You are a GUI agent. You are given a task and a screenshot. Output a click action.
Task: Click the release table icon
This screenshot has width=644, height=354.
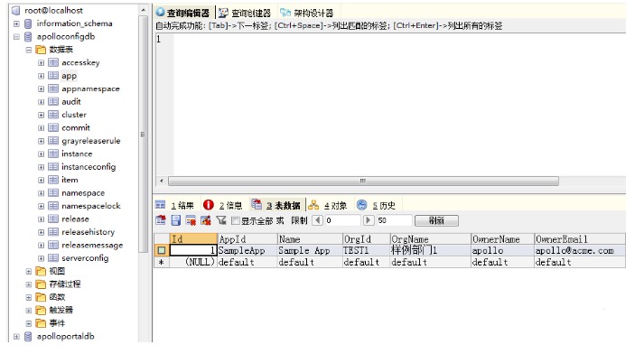[53, 219]
